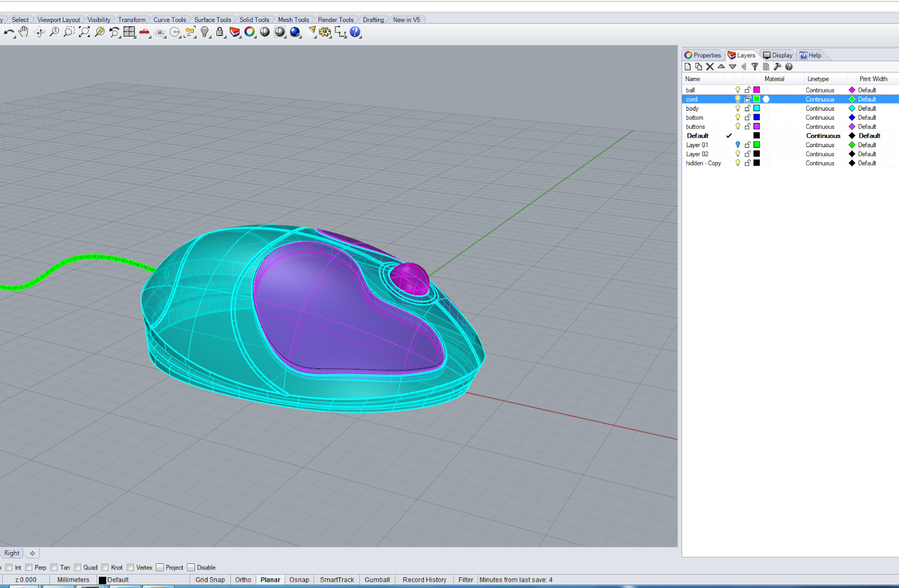Viewport: 899px width, 588px height.
Task: Open Rhino Options via the gear icon
Action: tap(325, 33)
